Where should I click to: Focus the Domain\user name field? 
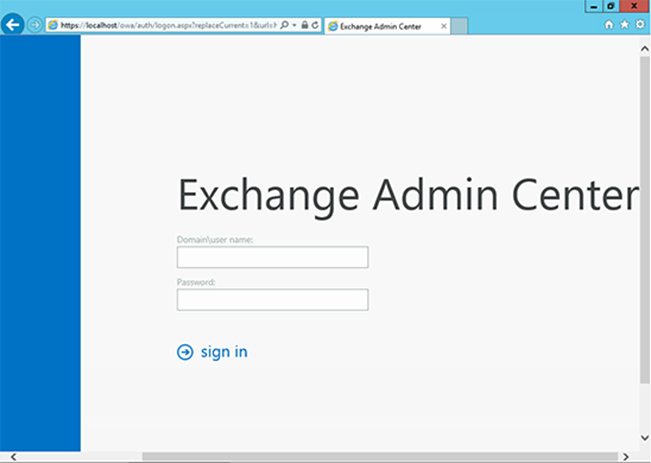pyautogui.click(x=272, y=258)
